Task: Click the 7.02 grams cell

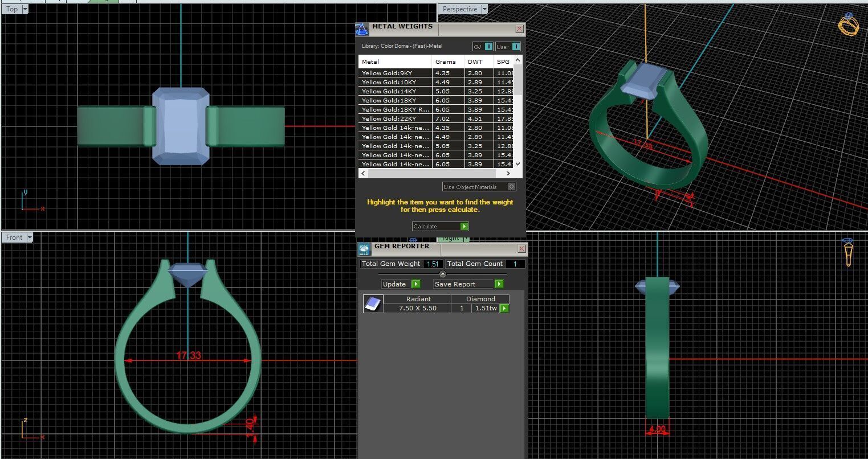Action: pyautogui.click(x=449, y=118)
